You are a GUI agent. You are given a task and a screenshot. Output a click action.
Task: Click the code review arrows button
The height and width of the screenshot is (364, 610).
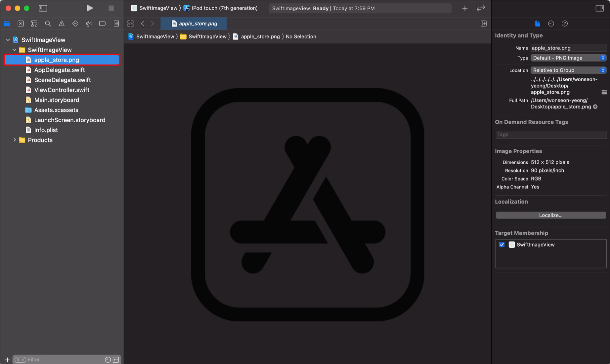(481, 8)
